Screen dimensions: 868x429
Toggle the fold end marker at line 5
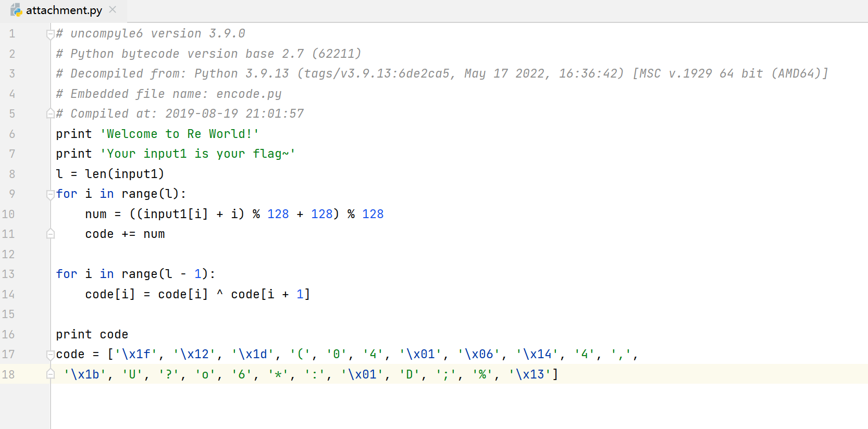tap(51, 113)
